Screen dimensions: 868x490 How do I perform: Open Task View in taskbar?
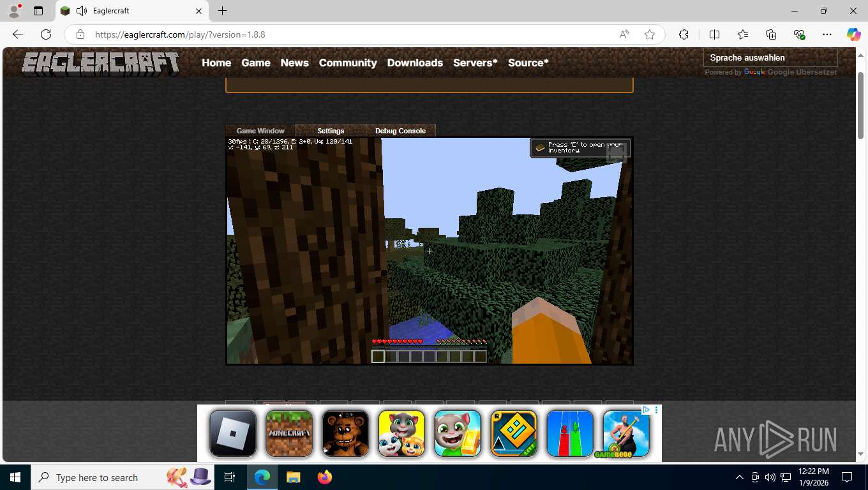tap(230, 477)
